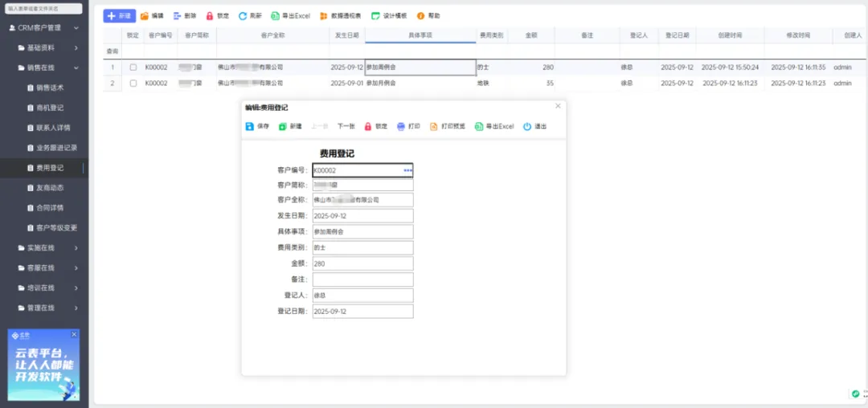Expand the 基础资料 sidebar group
The width and height of the screenshot is (868, 408).
[x=76, y=48]
